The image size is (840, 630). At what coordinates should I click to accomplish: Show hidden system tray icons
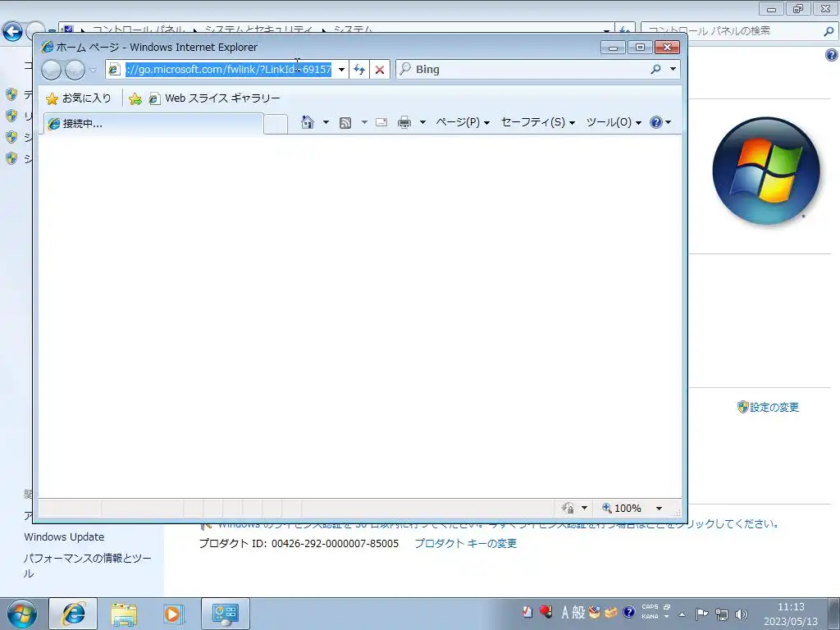point(682,614)
